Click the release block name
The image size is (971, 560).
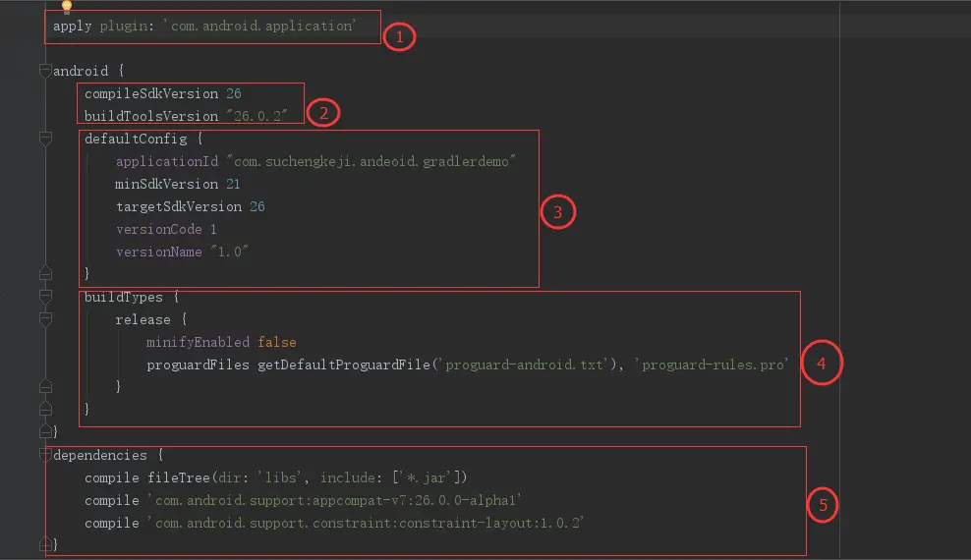[x=143, y=319]
